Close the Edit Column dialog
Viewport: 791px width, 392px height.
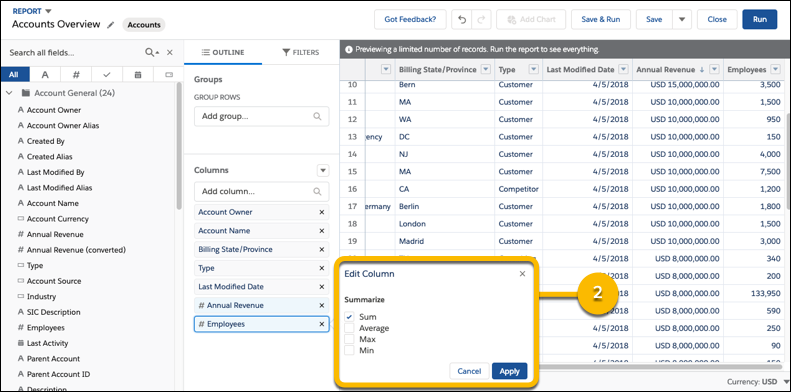click(522, 274)
